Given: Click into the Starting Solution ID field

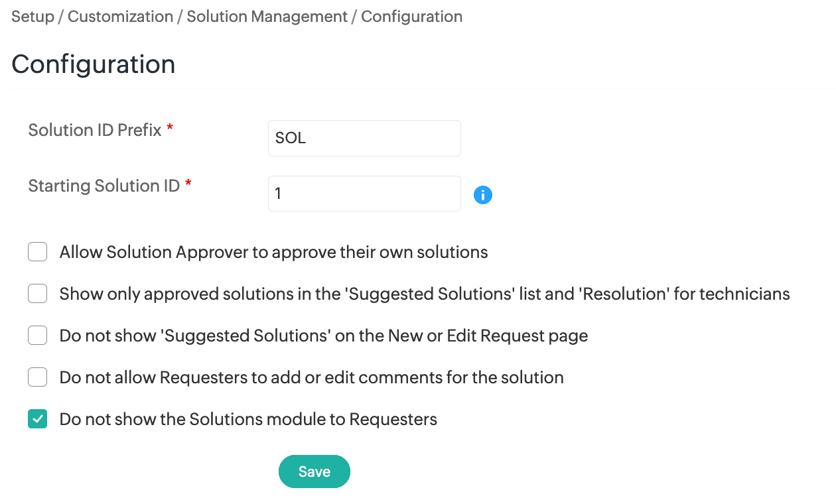Looking at the screenshot, I should 364,194.
